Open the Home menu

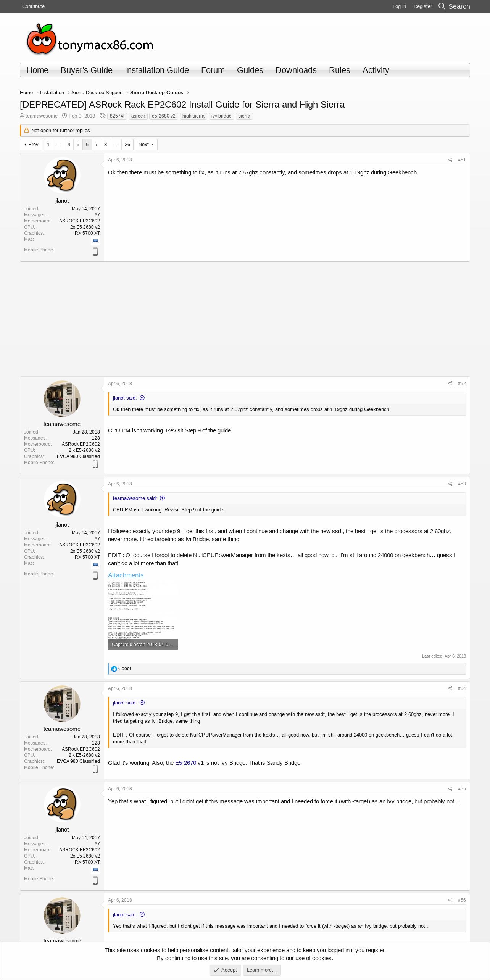point(37,70)
